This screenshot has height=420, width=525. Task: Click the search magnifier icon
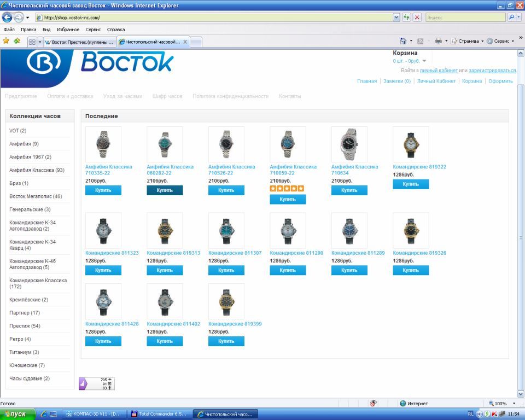click(511, 17)
